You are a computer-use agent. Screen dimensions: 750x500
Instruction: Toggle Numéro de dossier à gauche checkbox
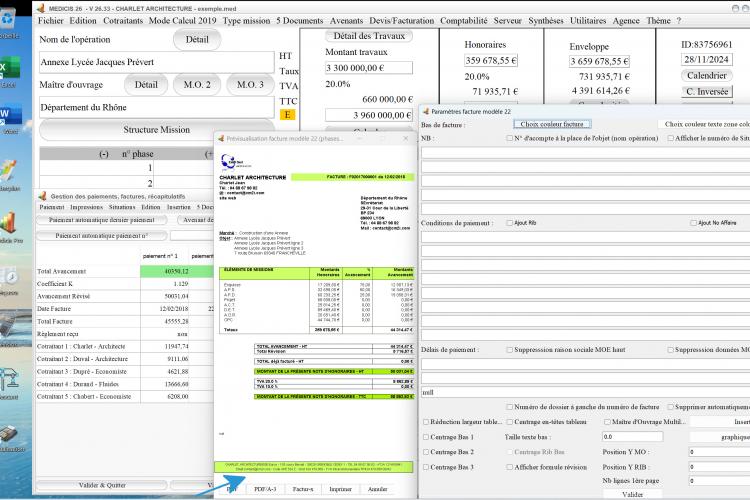coord(509,407)
